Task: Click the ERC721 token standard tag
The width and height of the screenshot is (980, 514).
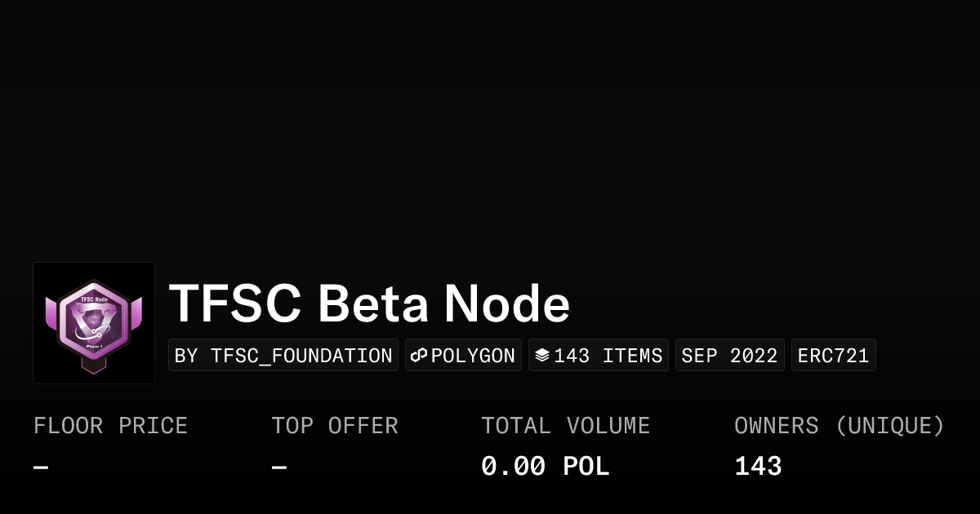Action: [x=833, y=356]
